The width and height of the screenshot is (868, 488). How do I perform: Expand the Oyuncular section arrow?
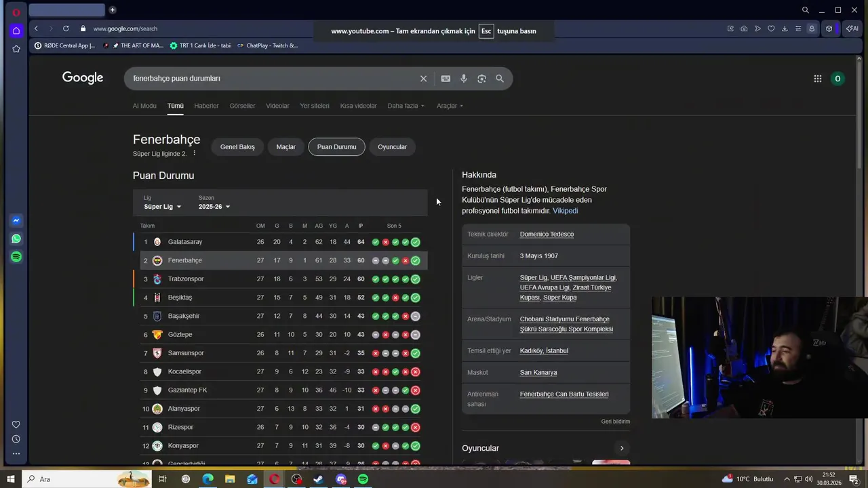tap(621, 448)
